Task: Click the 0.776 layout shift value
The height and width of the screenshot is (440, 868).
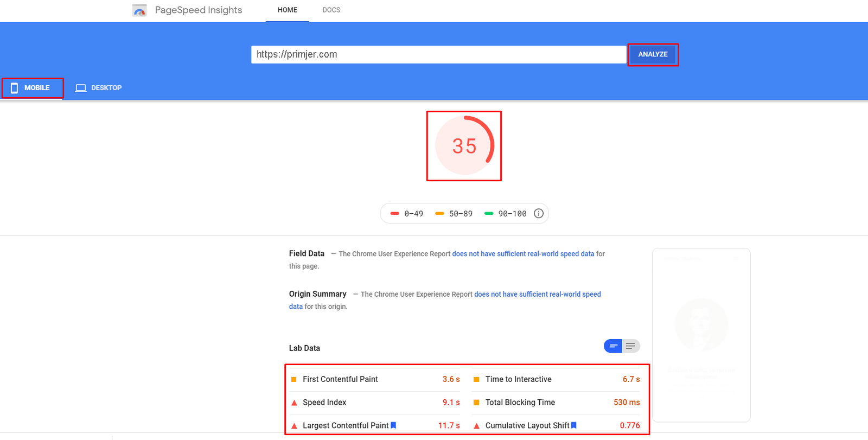Action: pyautogui.click(x=630, y=425)
